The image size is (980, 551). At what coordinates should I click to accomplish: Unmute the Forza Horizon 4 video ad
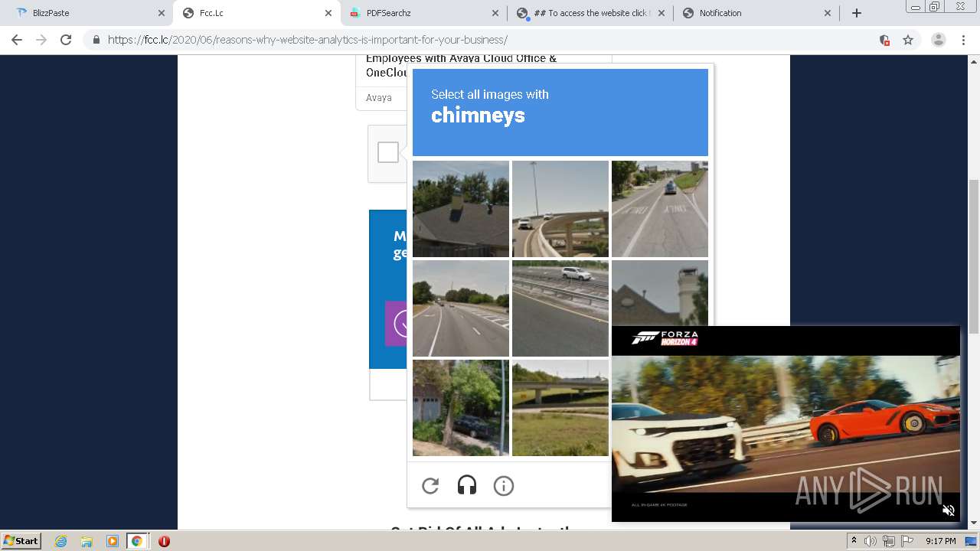click(x=949, y=510)
